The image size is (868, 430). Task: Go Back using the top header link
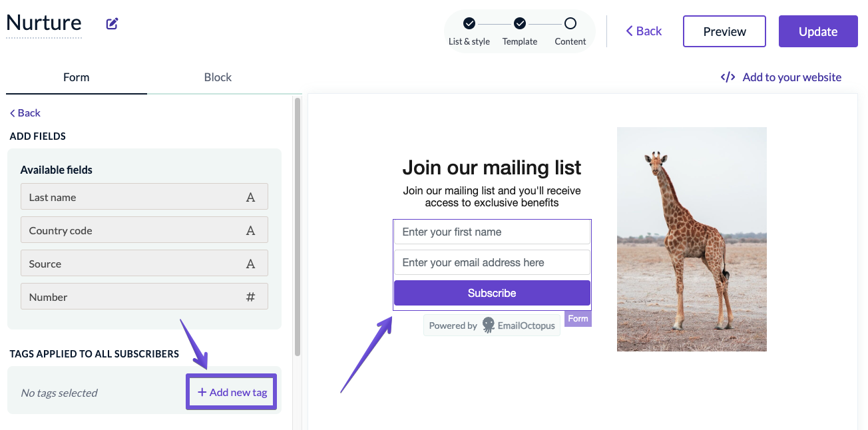pyautogui.click(x=644, y=31)
